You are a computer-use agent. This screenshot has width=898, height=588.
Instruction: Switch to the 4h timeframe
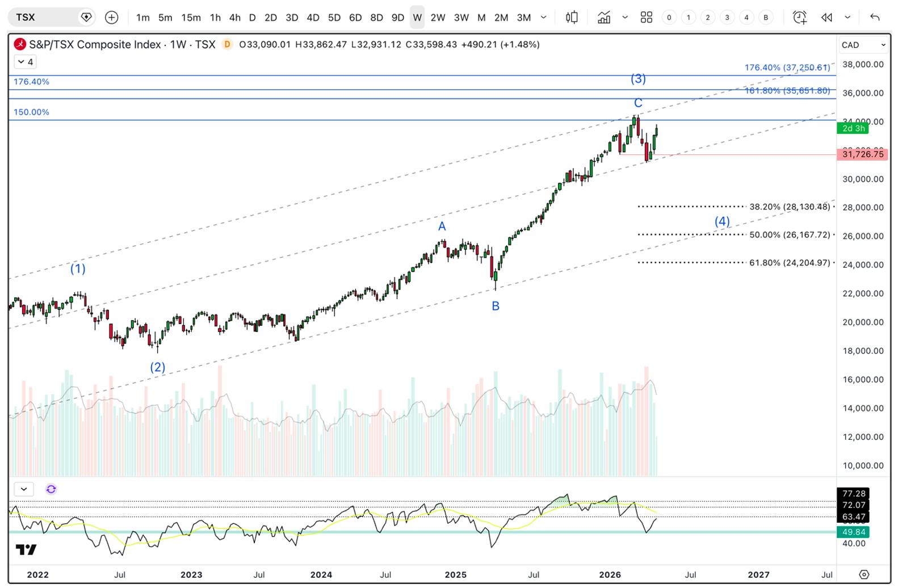[234, 17]
